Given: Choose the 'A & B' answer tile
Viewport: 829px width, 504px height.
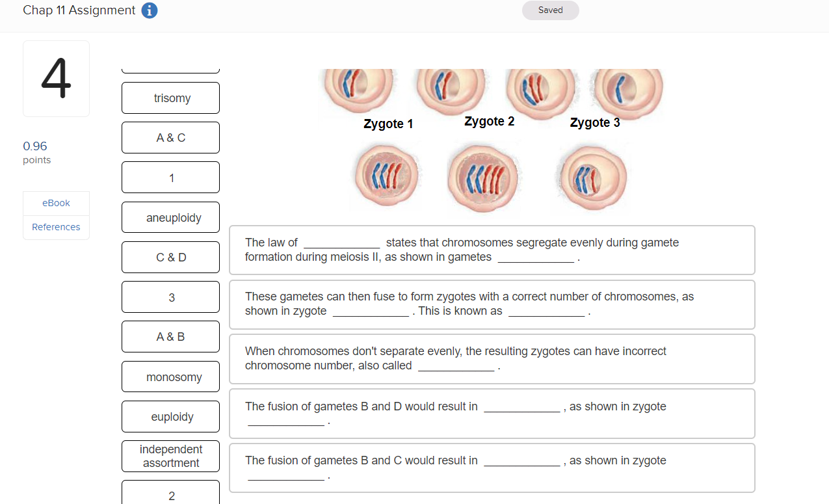Looking at the screenshot, I should (170, 337).
